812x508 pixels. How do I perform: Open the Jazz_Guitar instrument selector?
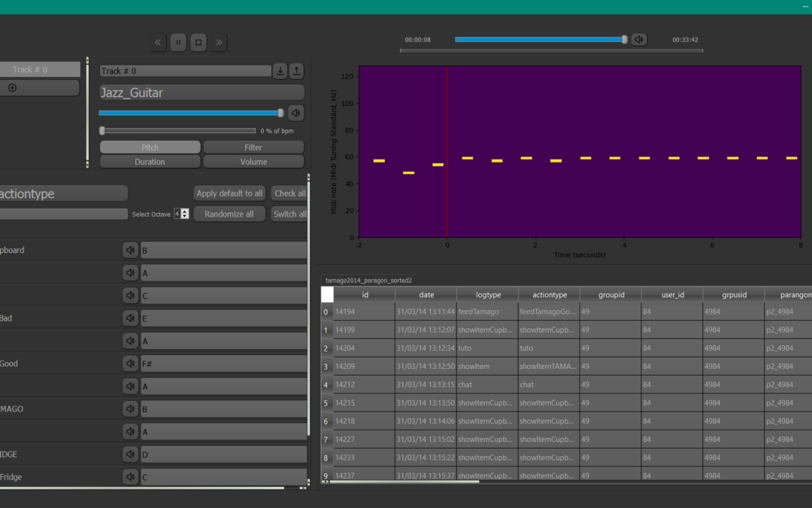[201, 93]
